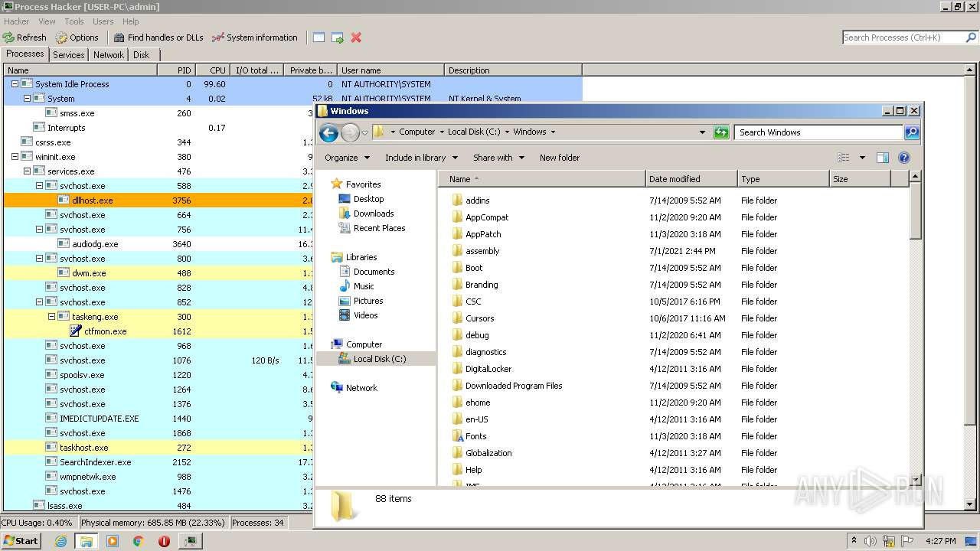Collapse the wininit.exe tree node

[15, 157]
